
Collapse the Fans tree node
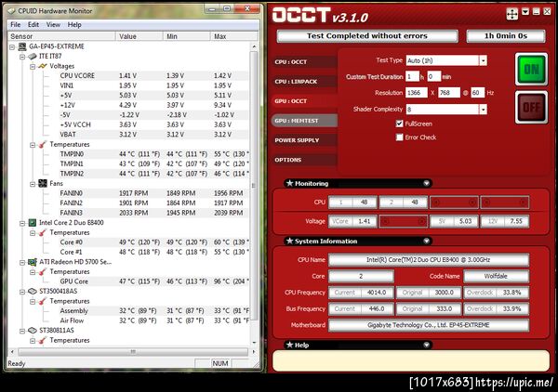click(x=33, y=184)
